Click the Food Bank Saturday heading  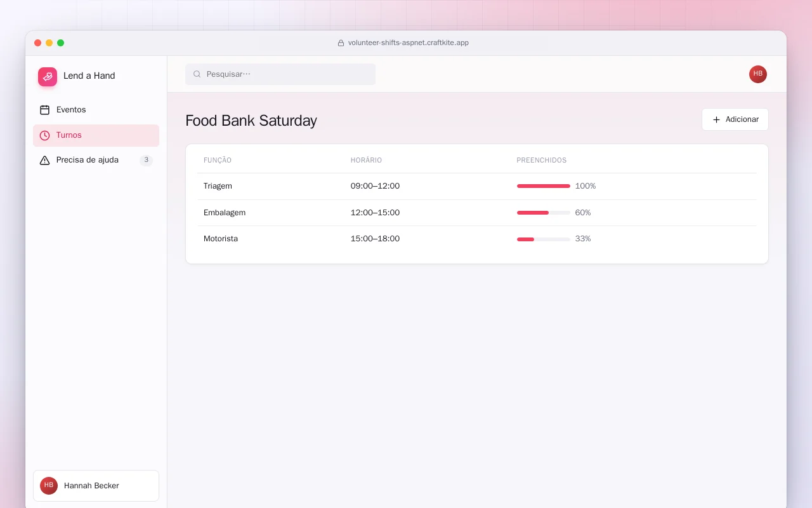[251, 121]
